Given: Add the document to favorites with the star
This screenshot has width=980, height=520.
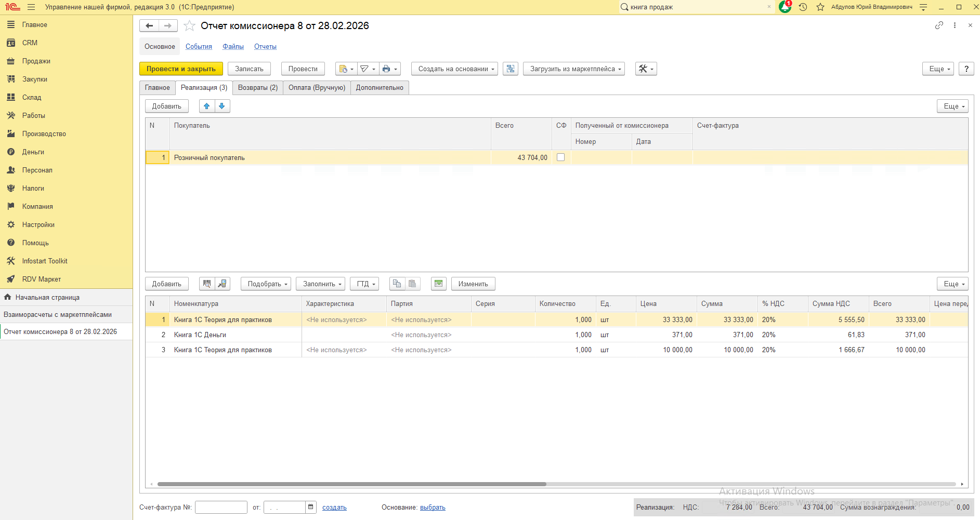Looking at the screenshot, I should (x=190, y=26).
